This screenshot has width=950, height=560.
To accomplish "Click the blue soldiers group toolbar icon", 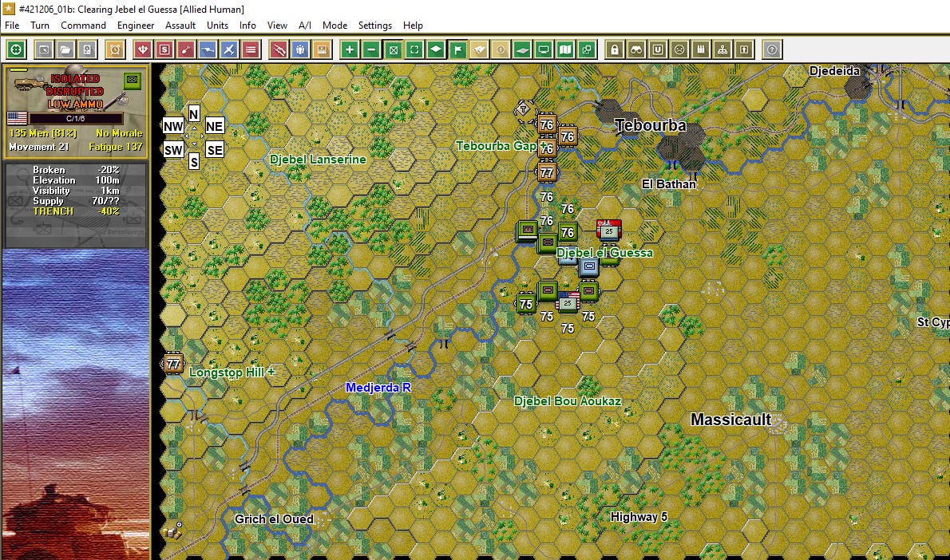I will (300, 49).
